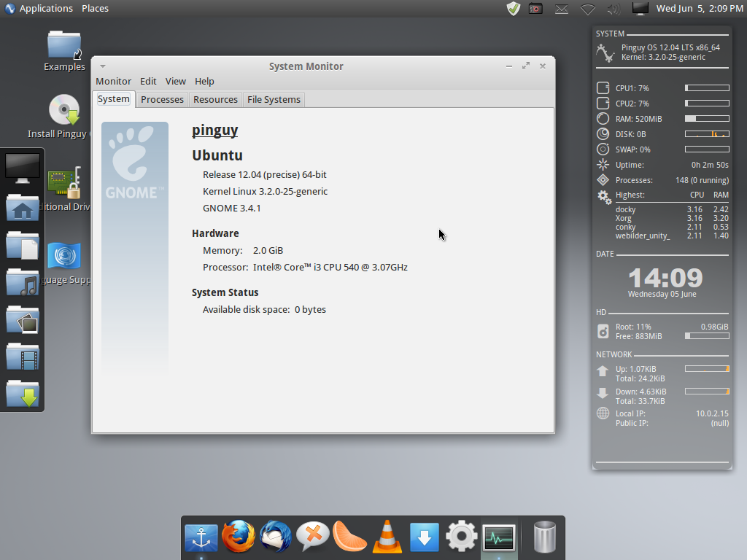This screenshot has width=747, height=560.
Task: Open Documents folder in left panel
Action: coord(23,245)
